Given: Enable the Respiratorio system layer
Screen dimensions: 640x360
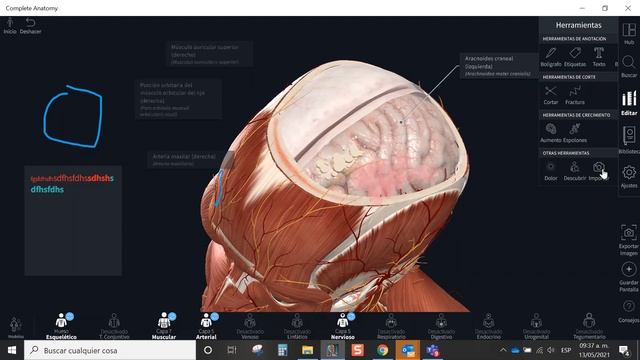Looking at the screenshot, I should click(391, 325).
